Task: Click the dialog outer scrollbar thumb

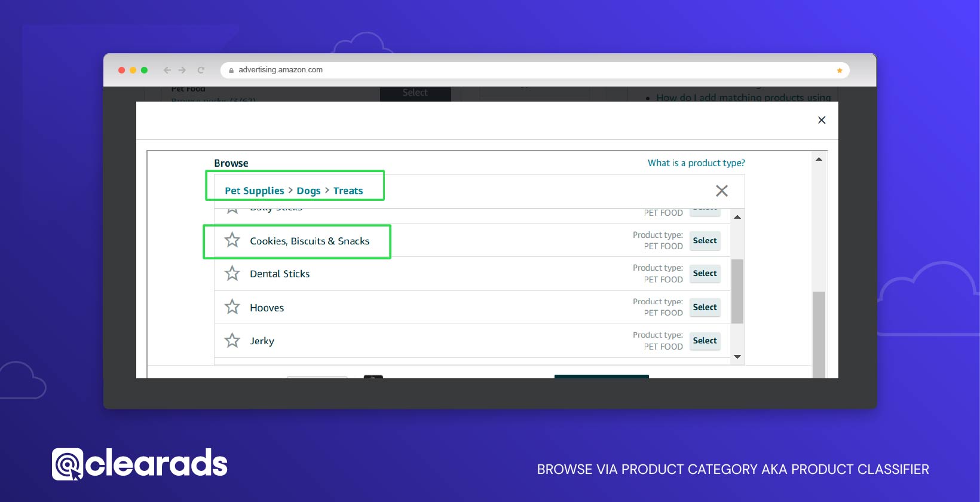Action: (819, 335)
